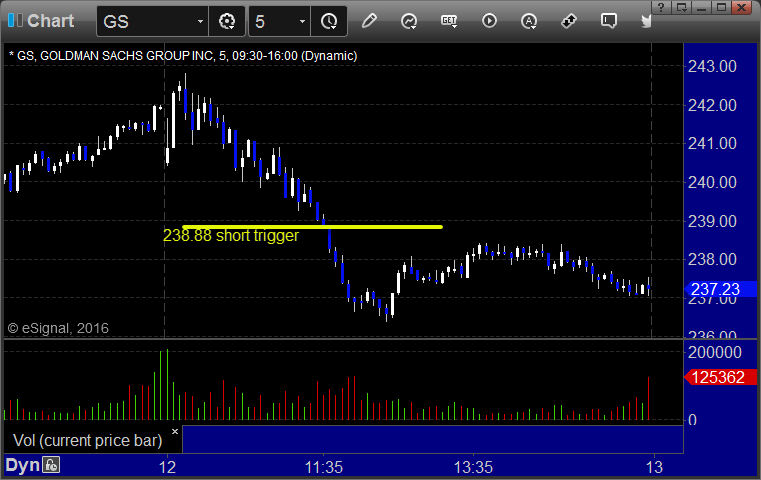The width and height of the screenshot is (761, 480).
Task: Click the 200000 volume axis label
Action: click(714, 352)
